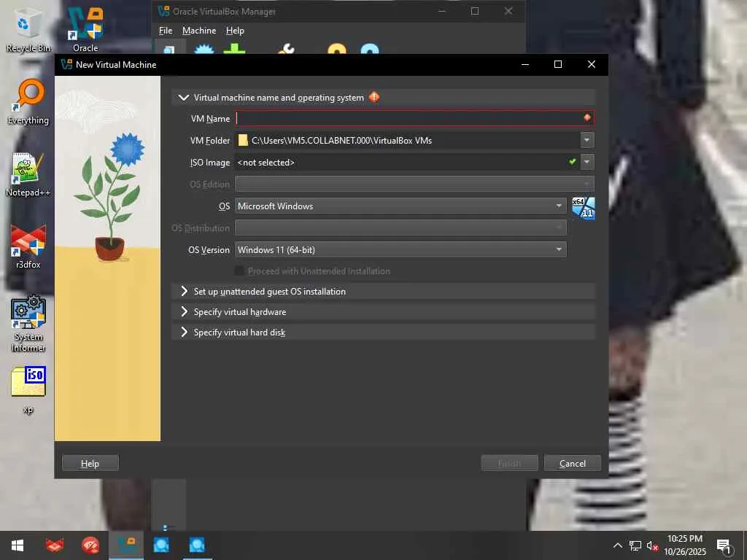Click the wrench Settings icon in VirtualBox Manager toolbar
Screen dimensions: 747x560
coord(286,49)
